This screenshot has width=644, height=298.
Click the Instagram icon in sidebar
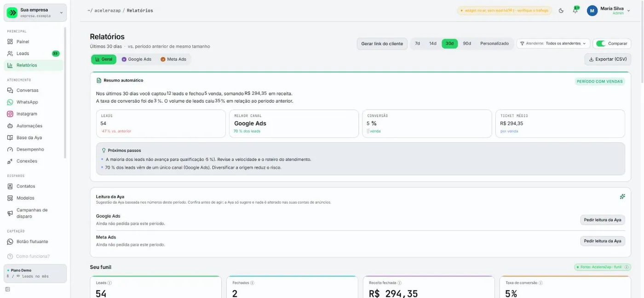(10, 114)
